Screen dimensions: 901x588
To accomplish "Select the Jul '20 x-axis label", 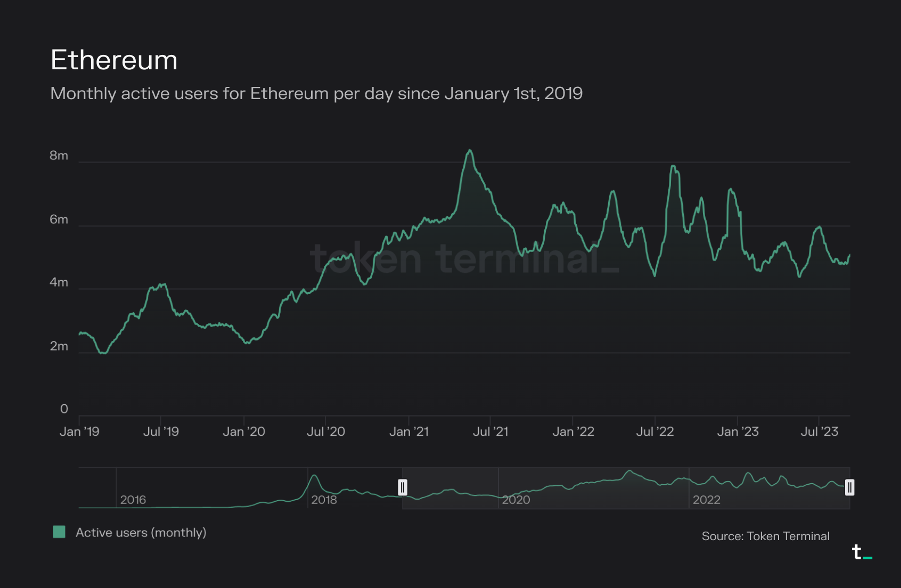I will (x=326, y=432).
